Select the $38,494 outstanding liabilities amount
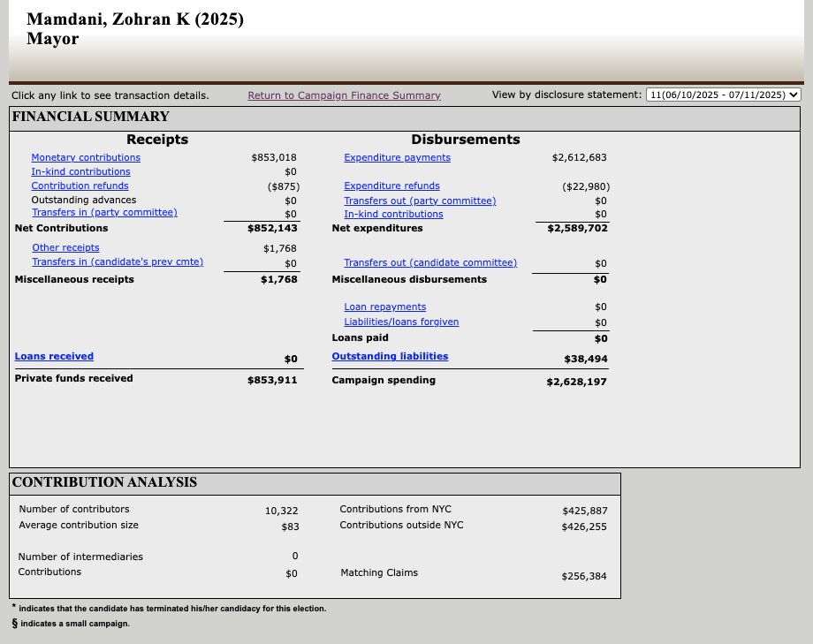 coord(586,359)
